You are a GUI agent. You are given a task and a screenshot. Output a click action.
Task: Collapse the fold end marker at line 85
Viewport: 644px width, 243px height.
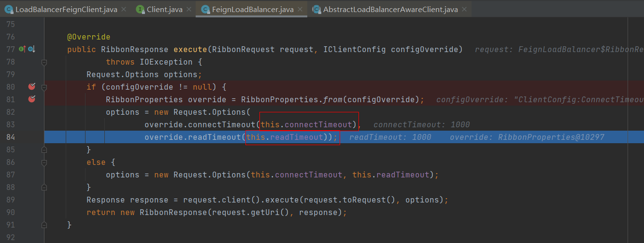[x=44, y=150]
